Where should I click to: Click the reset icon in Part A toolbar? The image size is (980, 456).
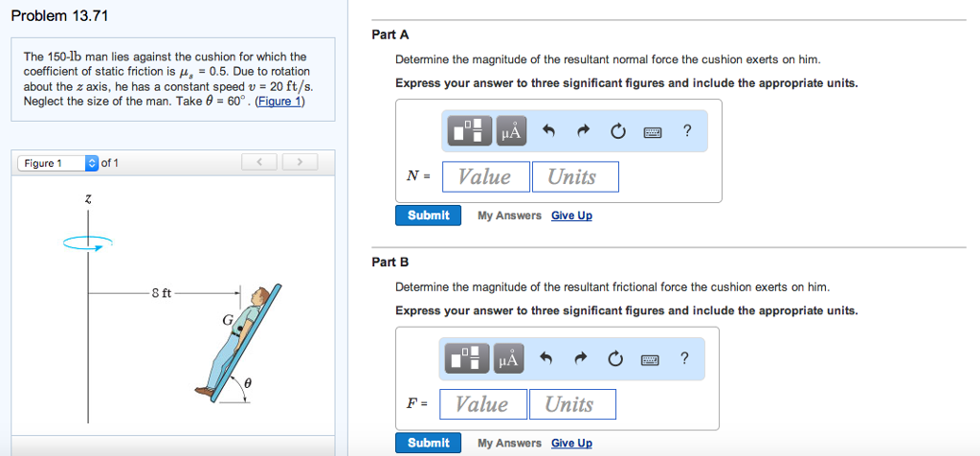tap(618, 132)
